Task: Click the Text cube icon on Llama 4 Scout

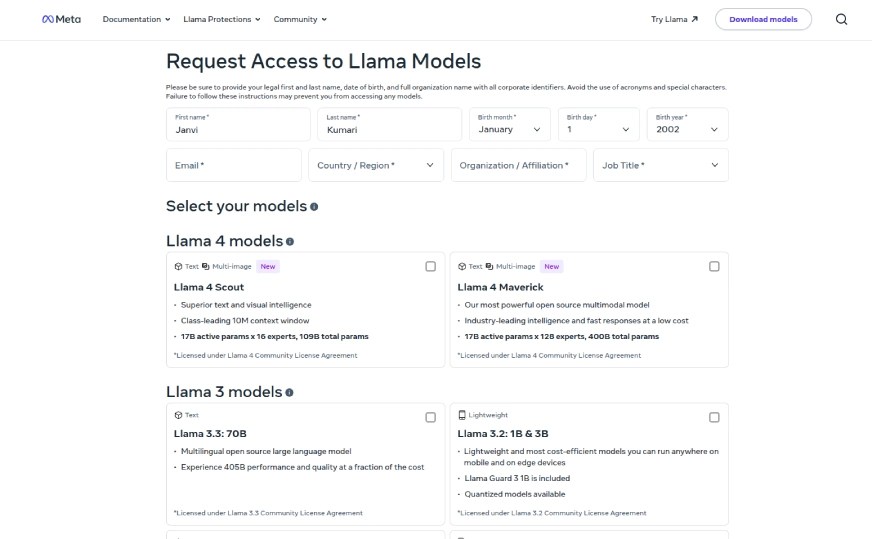Action: [178, 266]
